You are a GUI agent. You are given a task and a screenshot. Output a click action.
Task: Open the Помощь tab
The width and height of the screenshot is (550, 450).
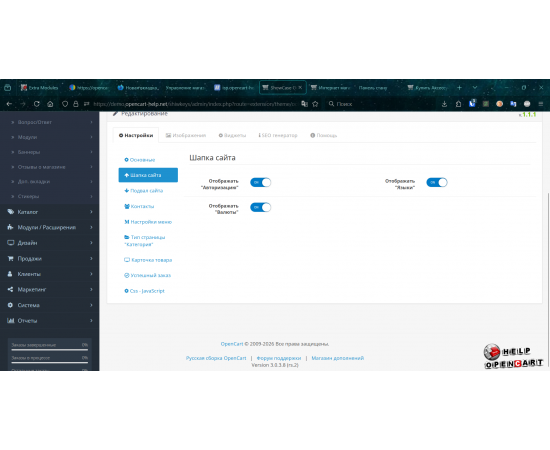point(323,135)
